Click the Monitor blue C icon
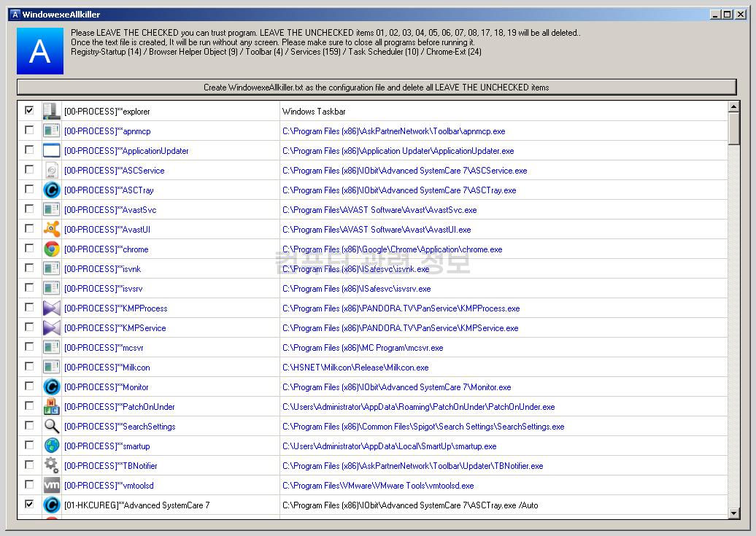Image resolution: width=756 pixels, height=536 pixels. (x=52, y=387)
